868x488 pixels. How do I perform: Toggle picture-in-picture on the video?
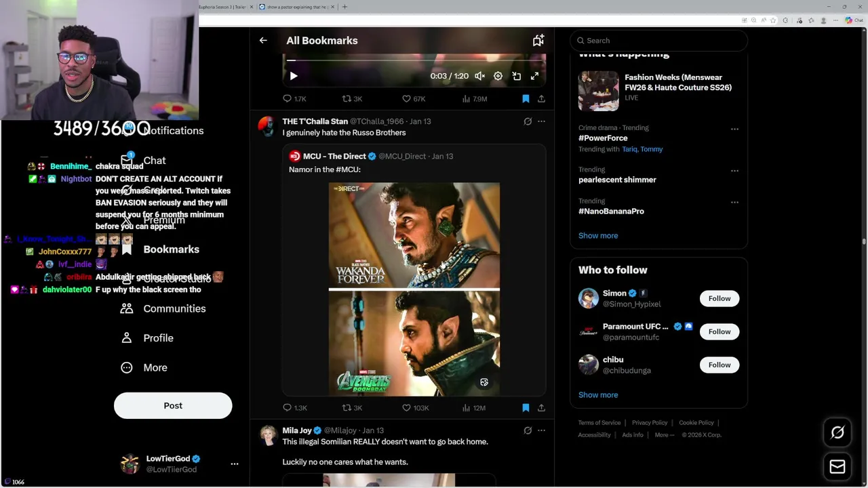[x=516, y=76]
